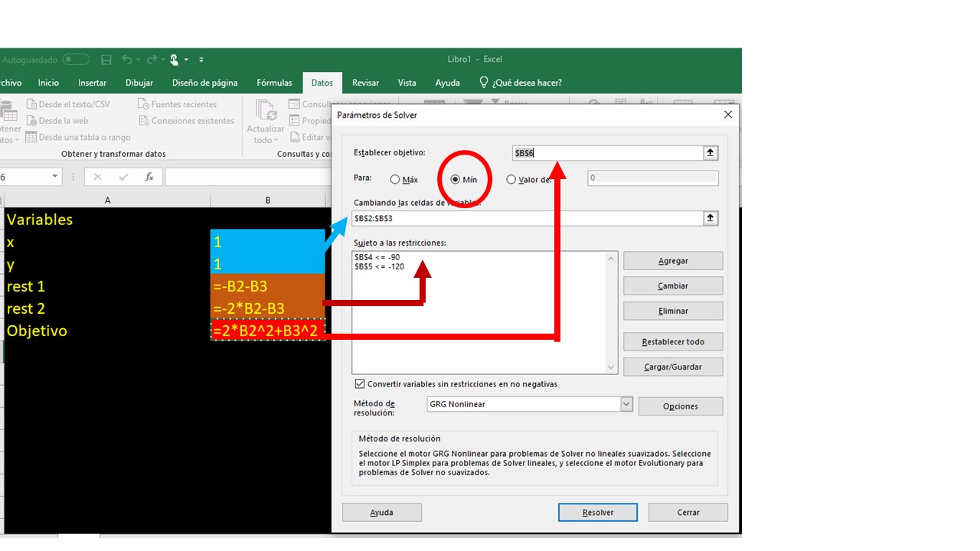This screenshot has width=980, height=551.
Task: Click inside the 'Establecer objetivo' input field
Action: tap(606, 153)
